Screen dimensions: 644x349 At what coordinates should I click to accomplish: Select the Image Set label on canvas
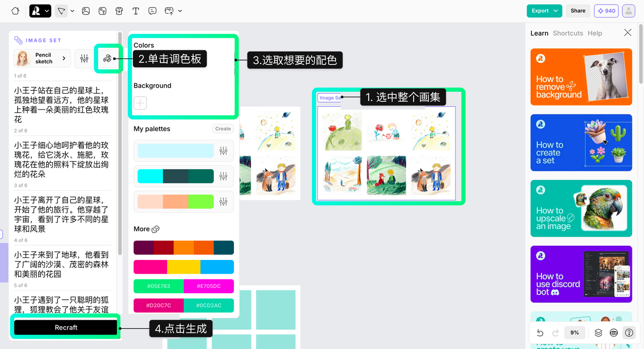click(330, 98)
